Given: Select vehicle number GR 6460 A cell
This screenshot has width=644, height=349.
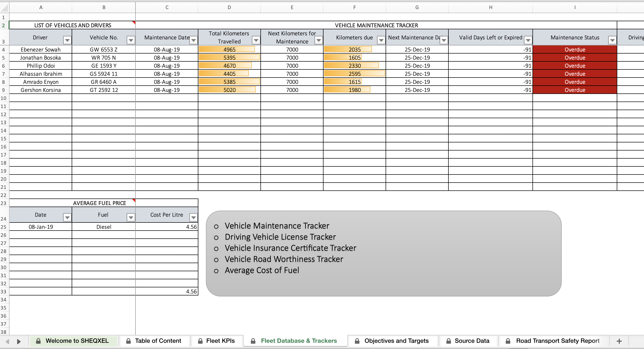Looking at the screenshot, I should coord(104,82).
